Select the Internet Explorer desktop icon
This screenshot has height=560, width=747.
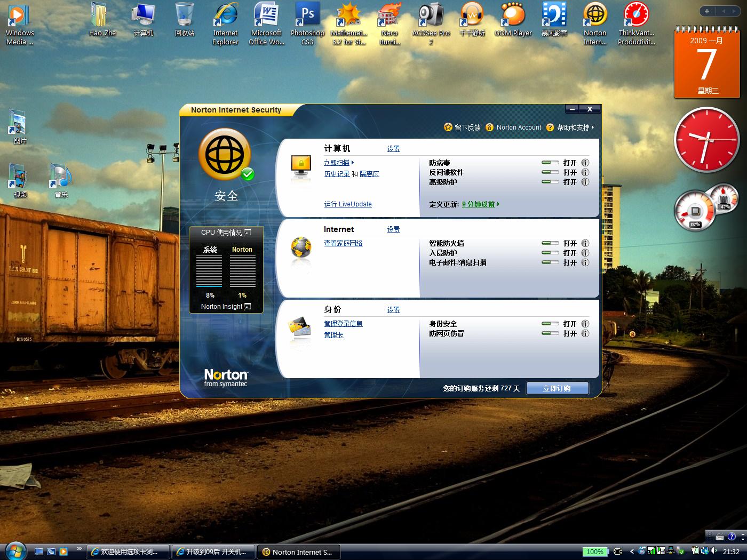(x=226, y=23)
